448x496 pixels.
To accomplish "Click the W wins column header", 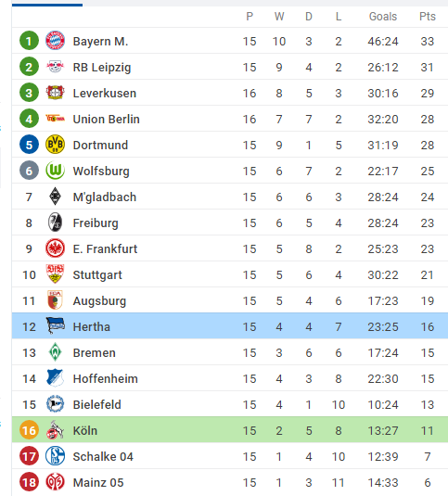I will pos(279,17).
